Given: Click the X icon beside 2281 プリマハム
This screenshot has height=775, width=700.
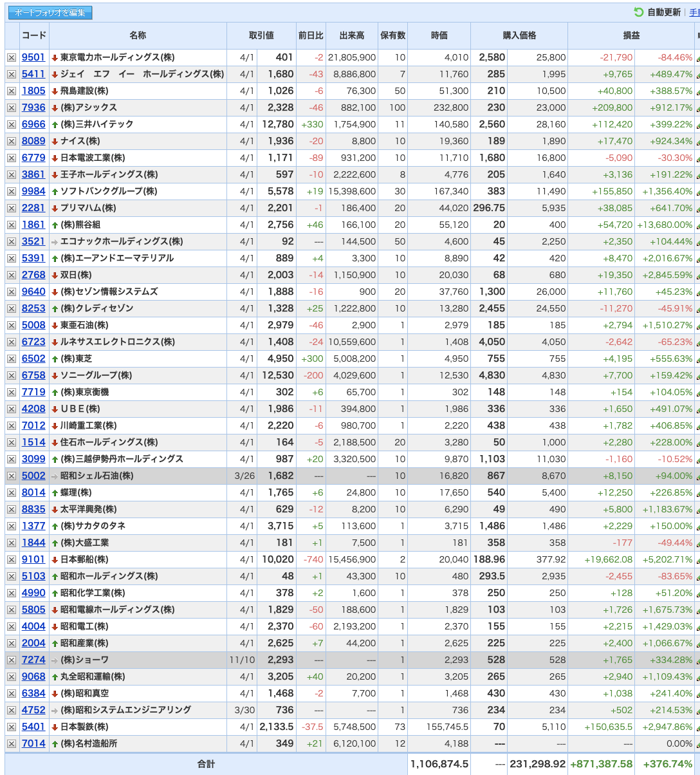Looking at the screenshot, I should pyautogui.click(x=12, y=208).
